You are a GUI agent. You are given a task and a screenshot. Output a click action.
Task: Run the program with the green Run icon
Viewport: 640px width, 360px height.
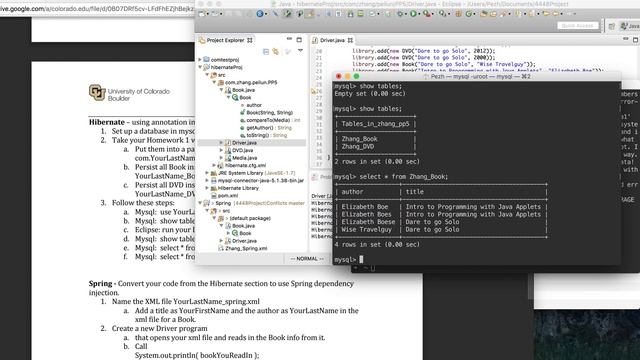click(x=413, y=14)
